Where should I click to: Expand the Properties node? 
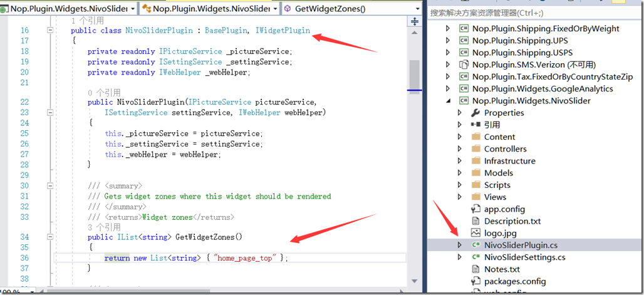click(460, 113)
